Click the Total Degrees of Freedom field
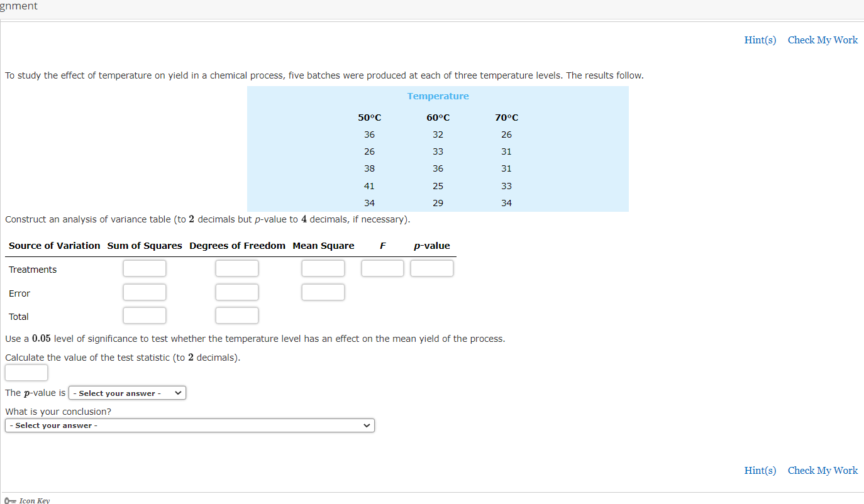 point(237,315)
